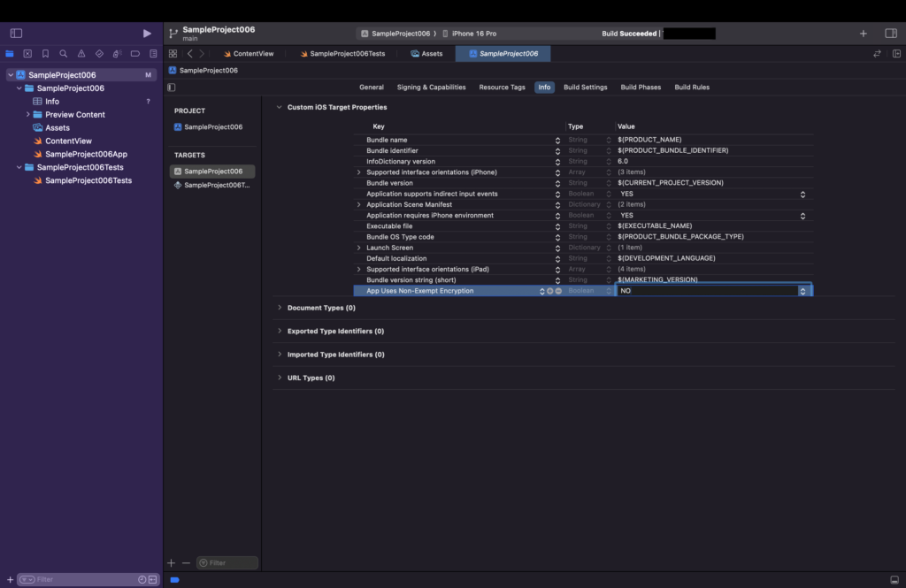Image resolution: width=906 pixels, height=588 pixels.
Task: Toggle the debug area at bottom right
Action: click(894, 580)
